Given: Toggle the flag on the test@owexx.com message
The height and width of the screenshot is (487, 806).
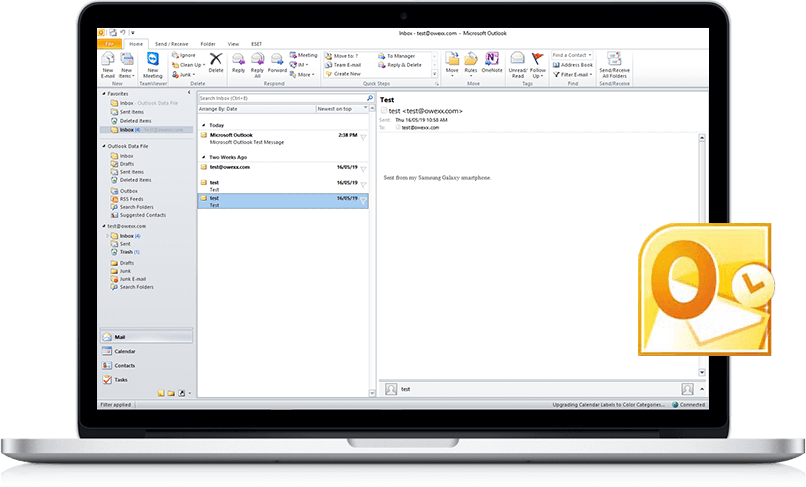Looking at the screenshot, I should 363,169.
